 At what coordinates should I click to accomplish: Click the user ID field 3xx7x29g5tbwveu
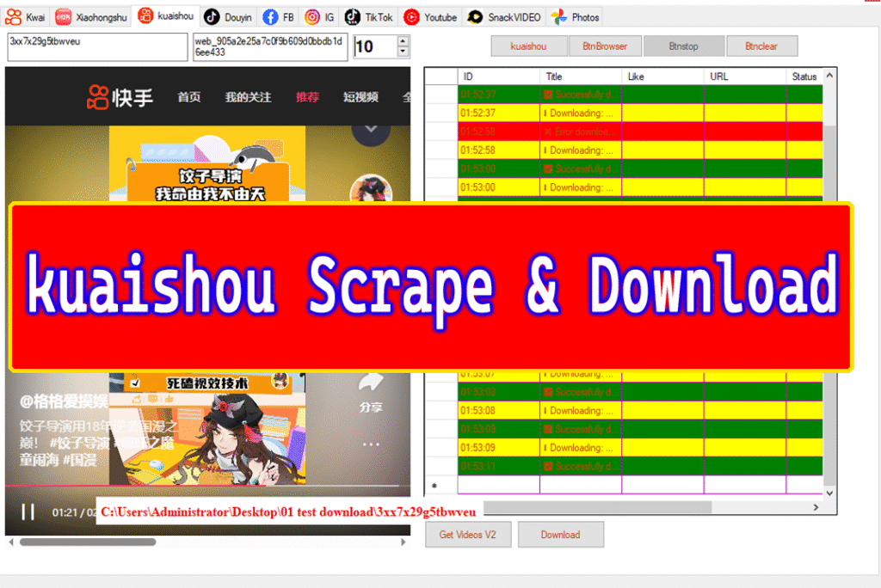pyautogui.click(x=97, y=46)
